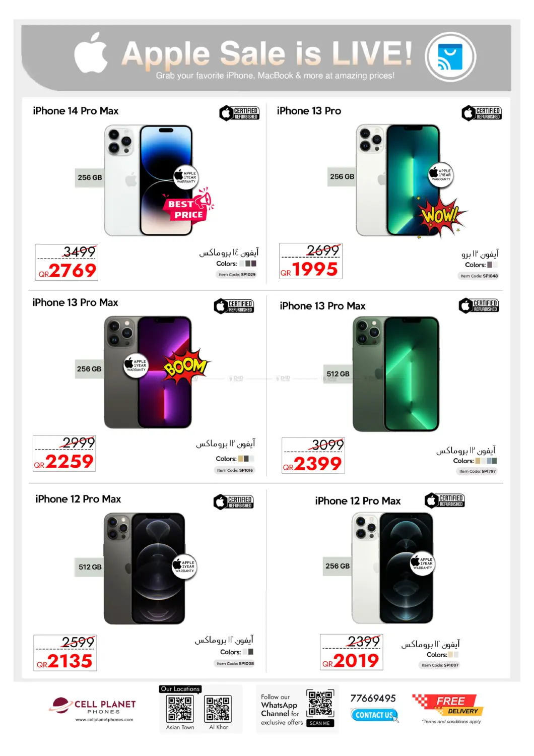Click the Apple logo in the banner
534x756 pixels.
tap(91, 52)
